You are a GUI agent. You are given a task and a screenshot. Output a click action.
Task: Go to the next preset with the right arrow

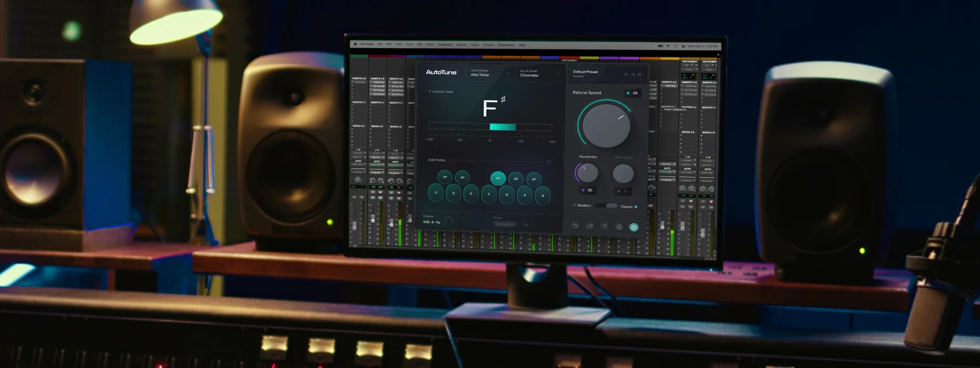pyautogui.click(x=633, y=75)
